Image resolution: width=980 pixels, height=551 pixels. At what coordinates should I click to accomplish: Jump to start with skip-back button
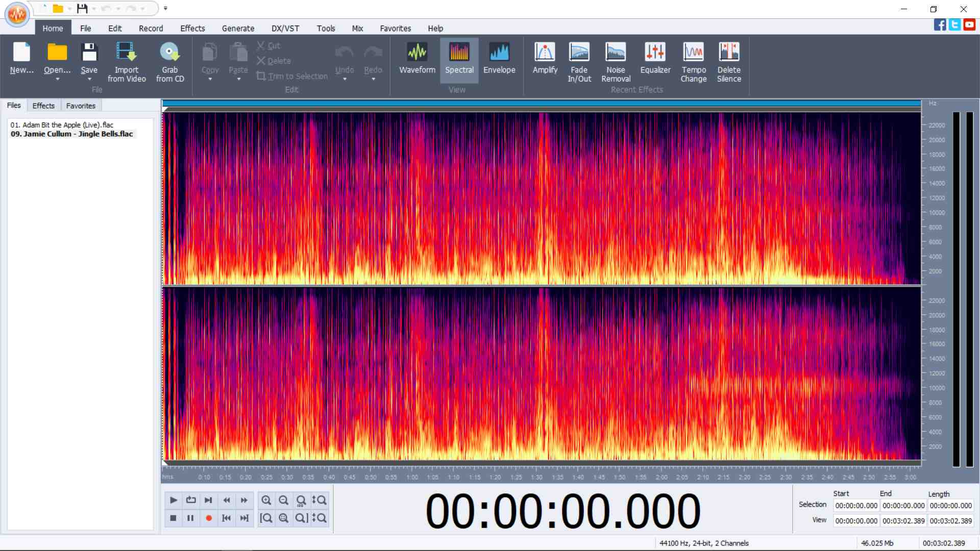(x=226, y=518)
